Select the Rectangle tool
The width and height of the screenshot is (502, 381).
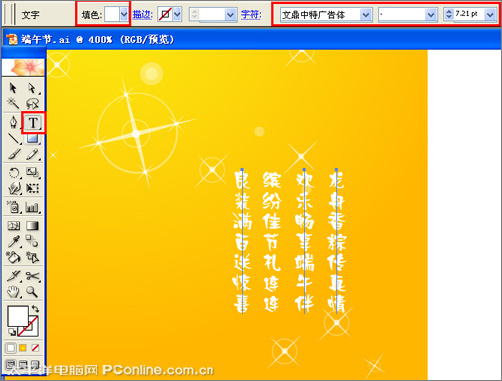pos(32,138)
